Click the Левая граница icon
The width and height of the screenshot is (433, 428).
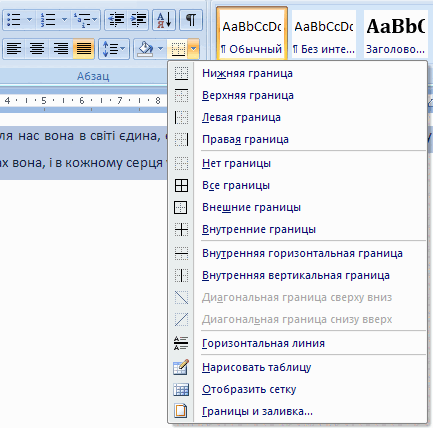tap(181, 117)
